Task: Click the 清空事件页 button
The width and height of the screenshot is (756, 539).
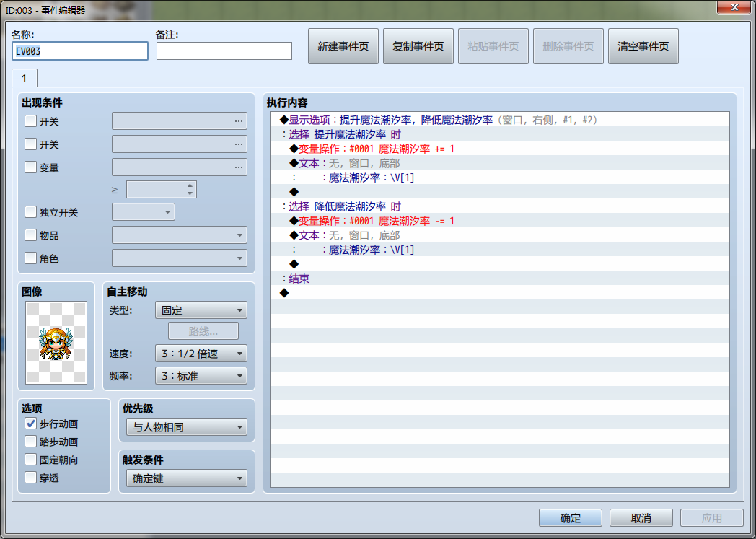Action: (643, 46)
